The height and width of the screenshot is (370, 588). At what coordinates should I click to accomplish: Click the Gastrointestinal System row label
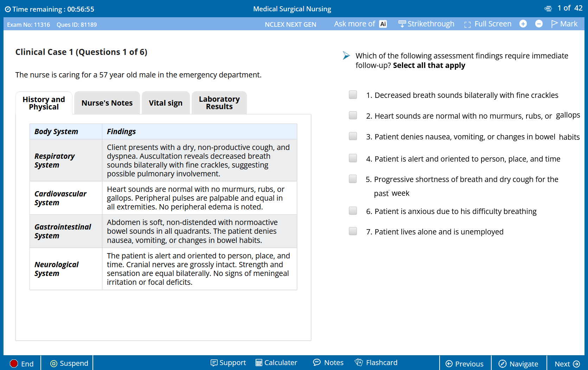coord(63,231)
